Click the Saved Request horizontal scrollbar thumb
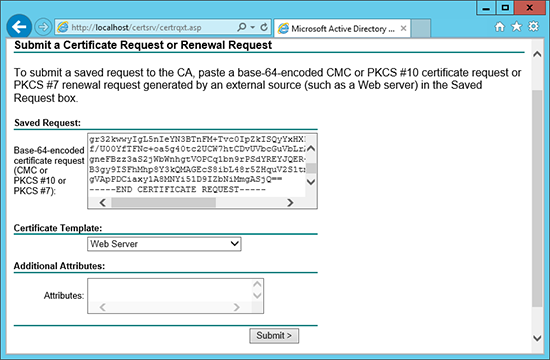 coord(163,202)
